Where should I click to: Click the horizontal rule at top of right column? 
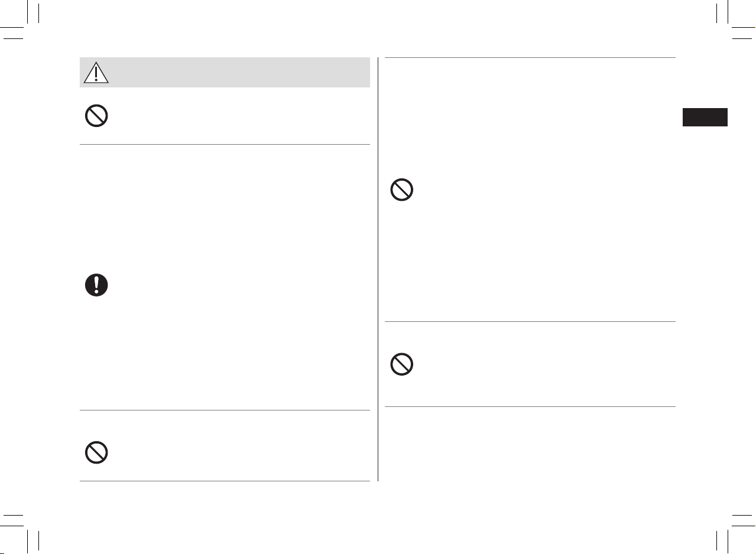[530, 57]
